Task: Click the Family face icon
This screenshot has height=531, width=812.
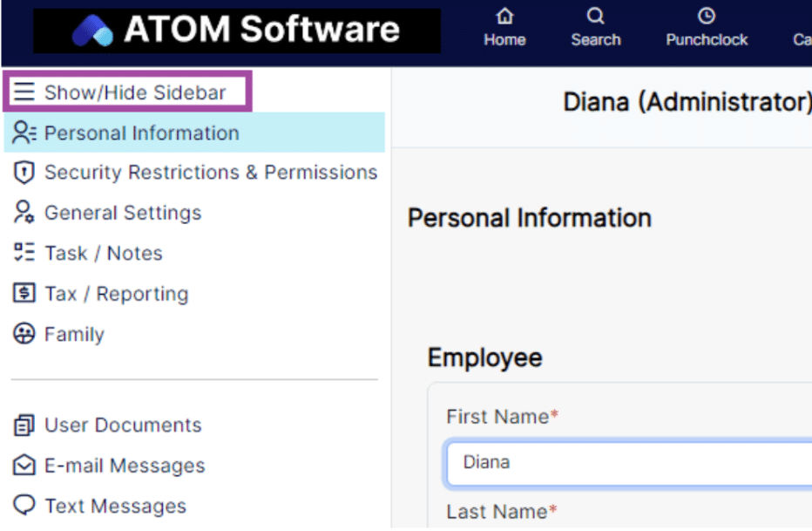Action: point(24,334)
